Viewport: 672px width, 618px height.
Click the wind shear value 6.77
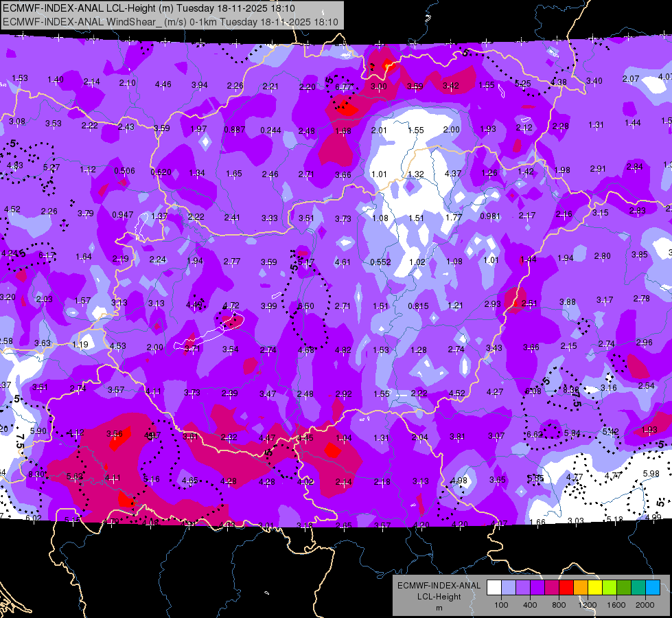tap(344, 87)
